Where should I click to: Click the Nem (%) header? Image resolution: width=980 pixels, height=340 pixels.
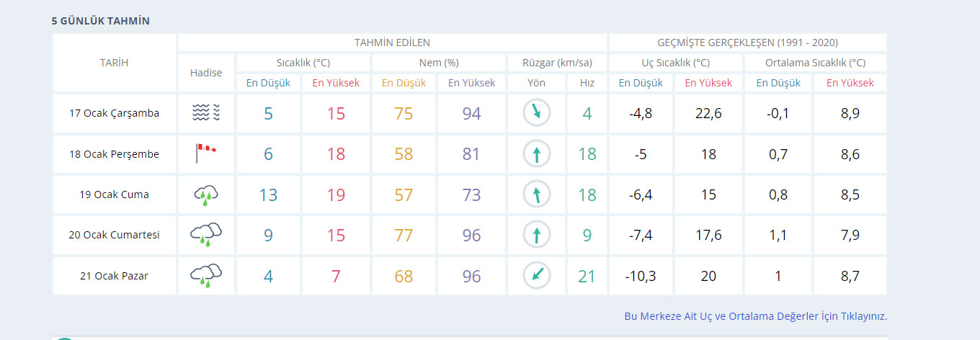(438, 63)
